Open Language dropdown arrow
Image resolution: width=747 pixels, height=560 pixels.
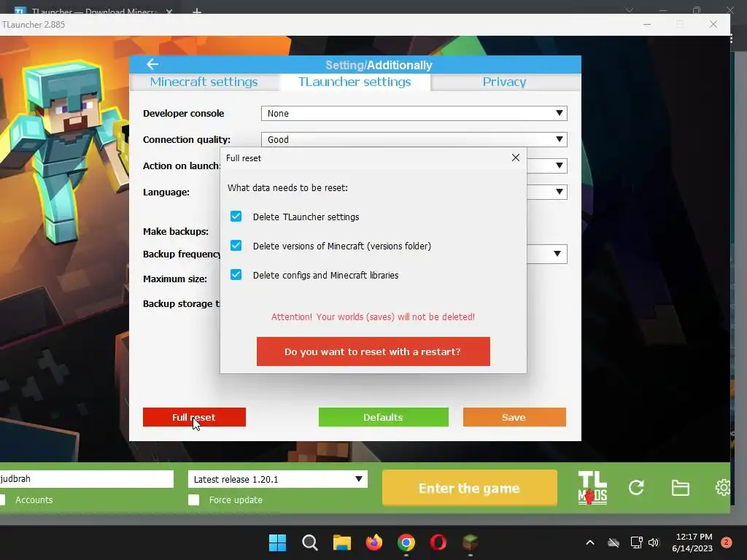pos(560,192)
